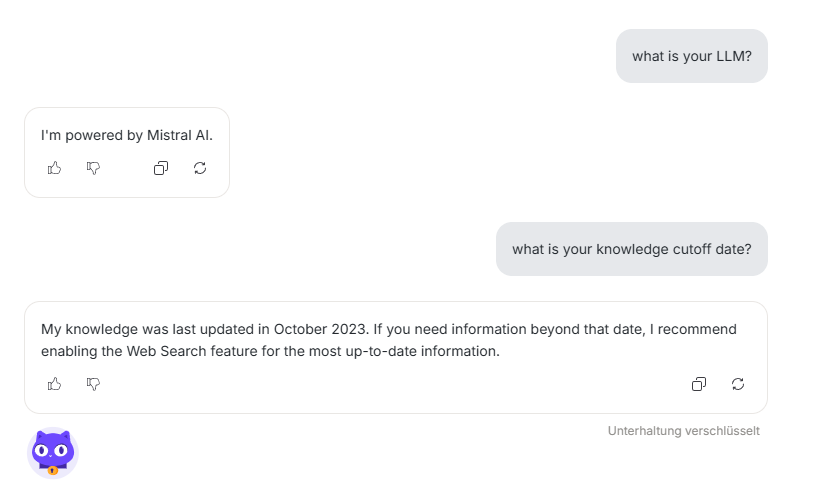Viewport: 813px width, 487px height.
Task: Click the "Unterhaltung verschlüsselt" label
Action: (x=683, y=431)
